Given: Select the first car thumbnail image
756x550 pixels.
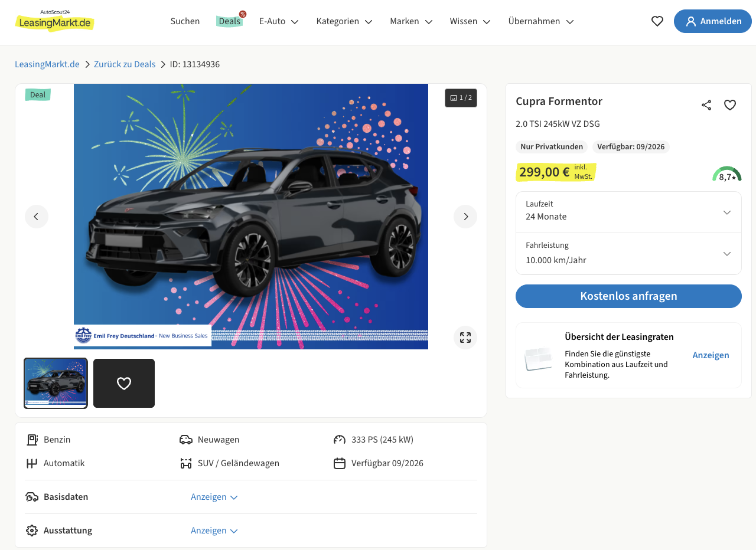Looking at the screenshot, I should (56, 383).
